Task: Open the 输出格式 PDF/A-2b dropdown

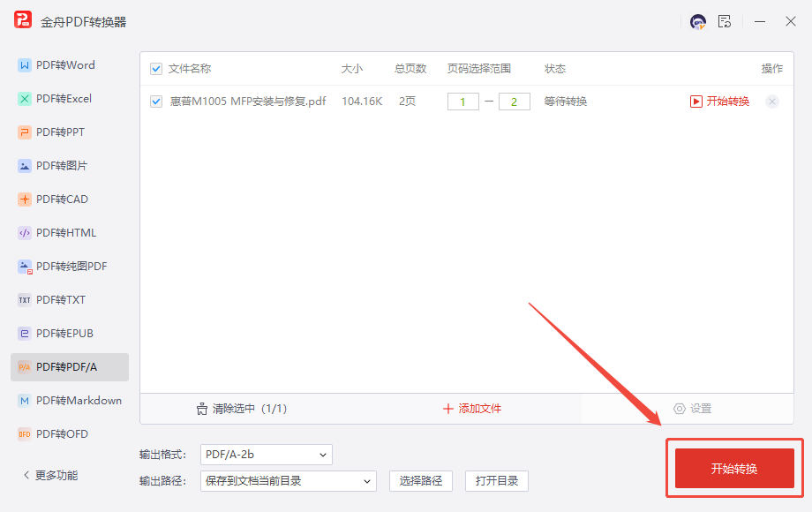Action: [x=267, y=455]
